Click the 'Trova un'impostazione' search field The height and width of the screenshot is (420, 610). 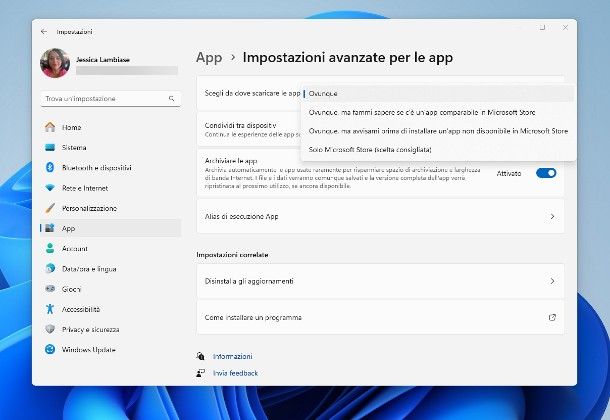108,99
